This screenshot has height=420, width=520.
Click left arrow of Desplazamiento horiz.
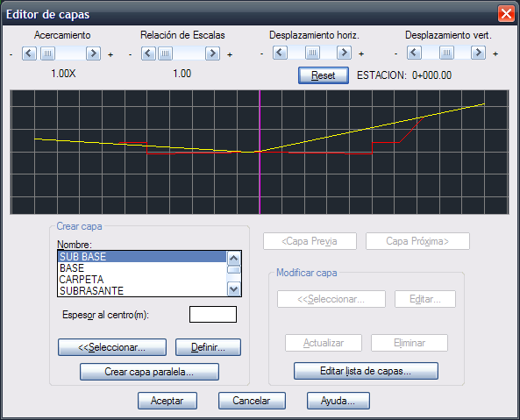pyautogui.click(x=280, y=53)
